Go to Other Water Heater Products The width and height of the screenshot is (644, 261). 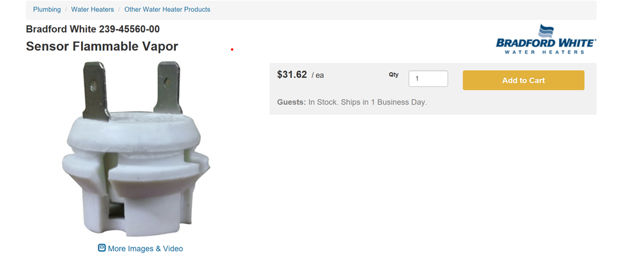click(x=167, y=10)
